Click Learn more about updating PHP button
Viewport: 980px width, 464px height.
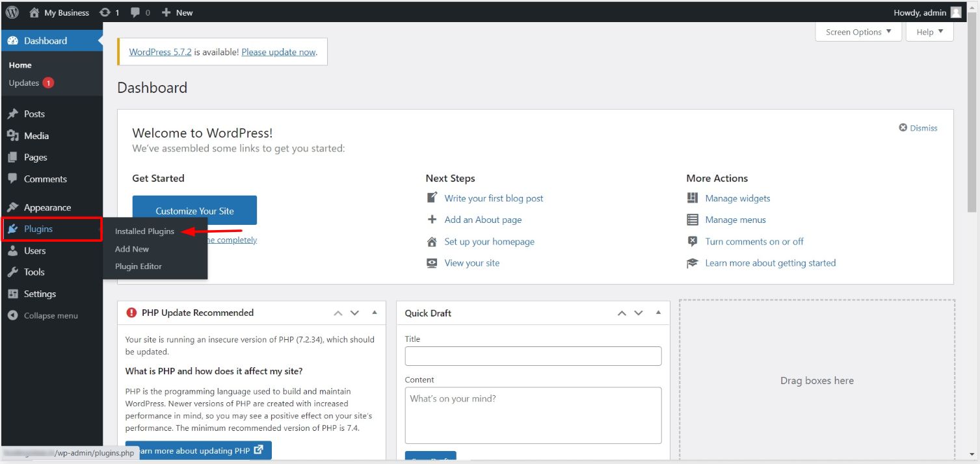click(x=198, y=450)
